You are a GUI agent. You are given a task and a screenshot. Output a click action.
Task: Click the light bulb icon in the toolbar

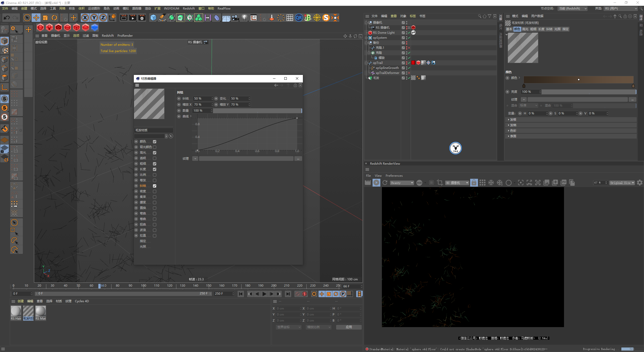[244, 18]
